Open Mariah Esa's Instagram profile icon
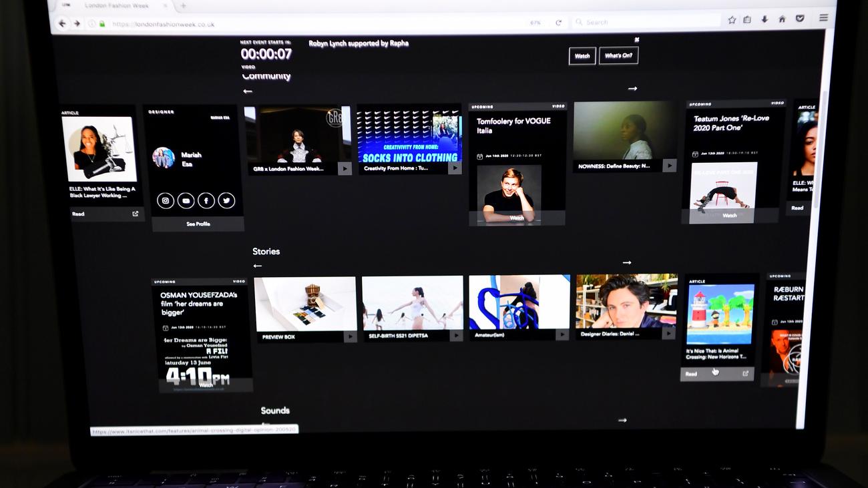This screenshot has height=488, width=868. click(166, 200)
